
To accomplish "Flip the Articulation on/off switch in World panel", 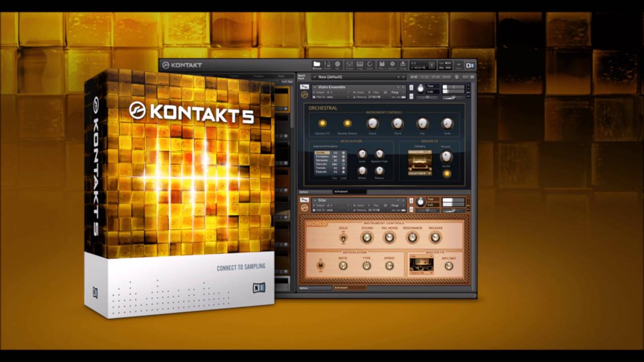I will pyautogui.click(x=320, y=265).
